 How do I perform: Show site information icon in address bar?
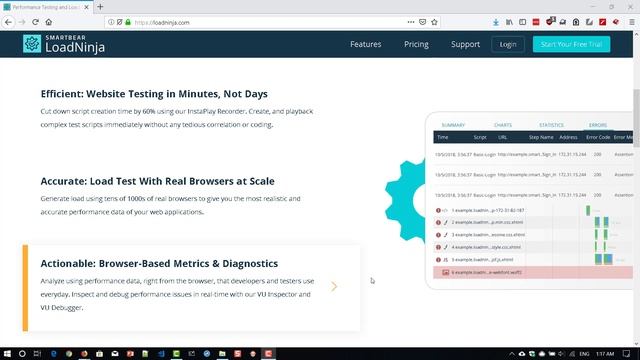(x=111, y=22)
